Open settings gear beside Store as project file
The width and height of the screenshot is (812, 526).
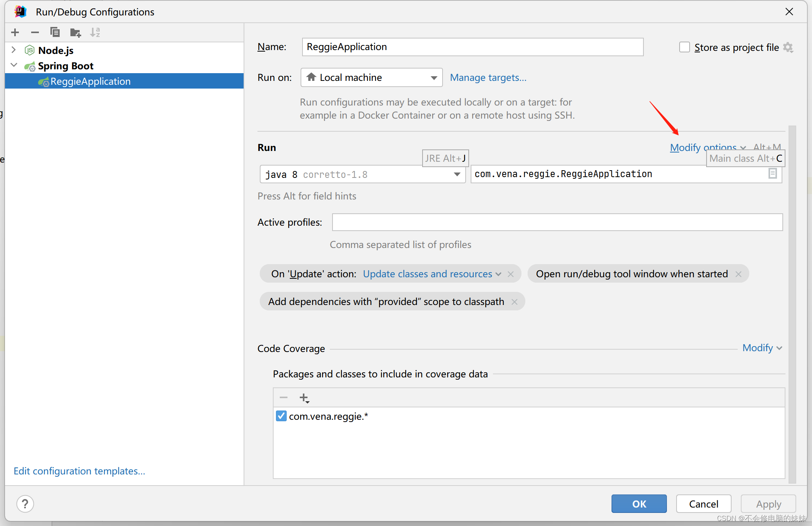pyautogui.click(x=789, y=47)
